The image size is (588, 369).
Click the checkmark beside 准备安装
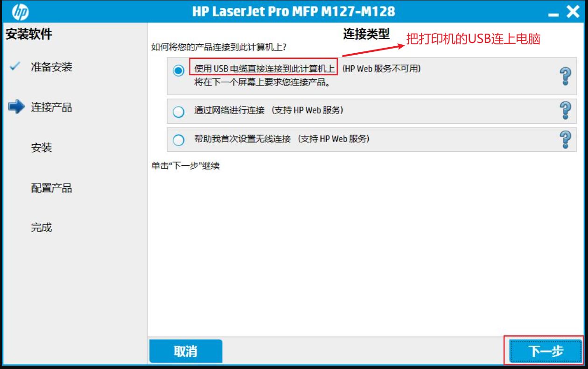tap(14, 66)
